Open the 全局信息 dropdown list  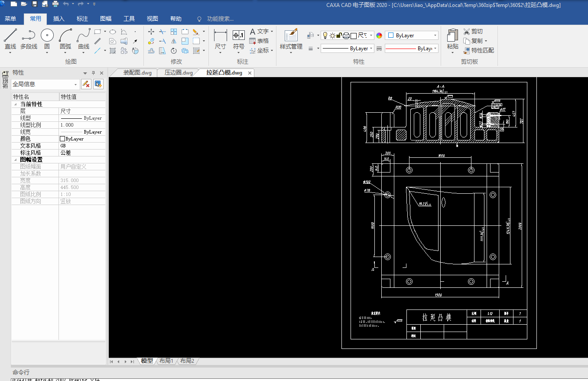tap(76, 85)
